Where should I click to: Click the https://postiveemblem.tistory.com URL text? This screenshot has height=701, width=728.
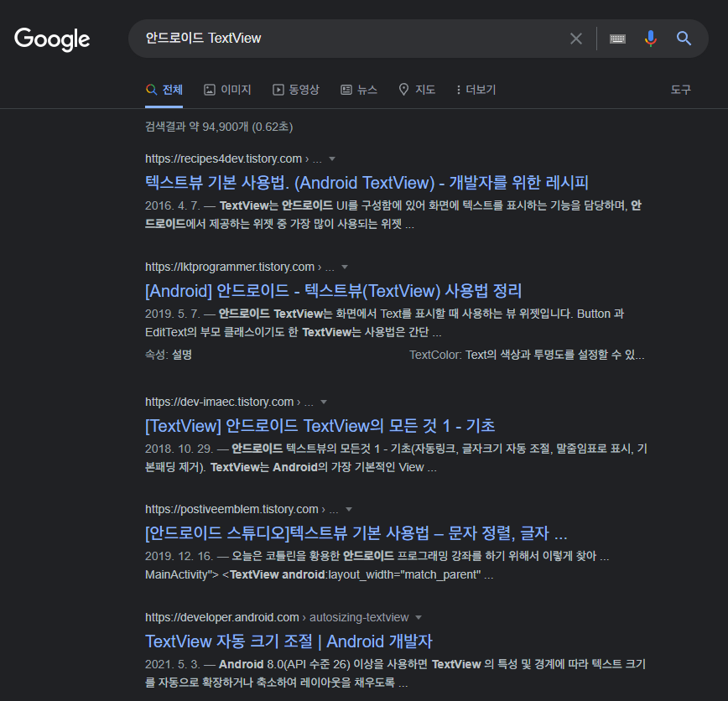(231, 509)
